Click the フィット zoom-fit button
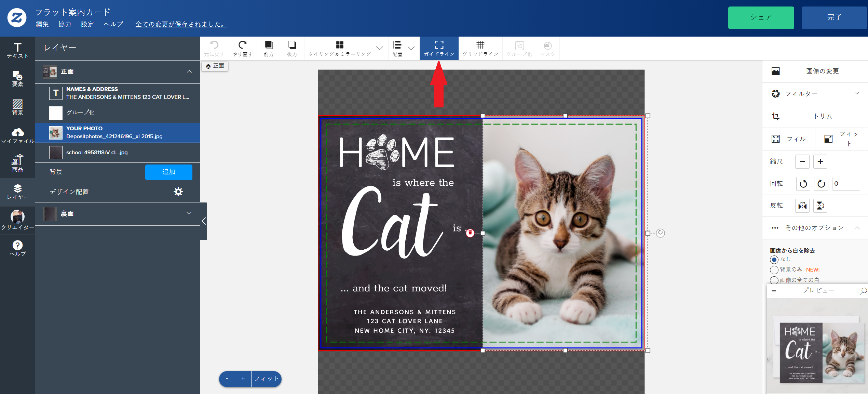Viewport: 868px width, 394px height. pos(266,379)
